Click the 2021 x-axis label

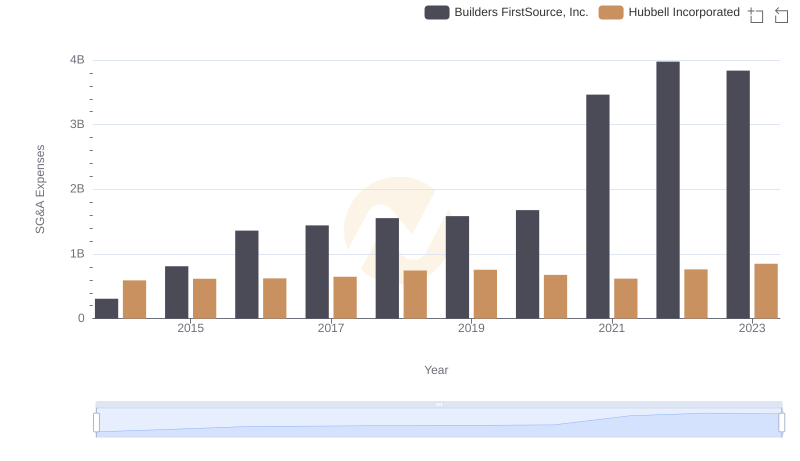[x=611, y=328]
